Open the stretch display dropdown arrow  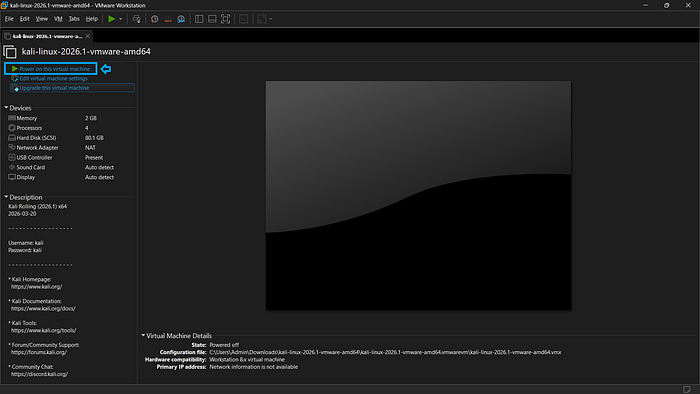click(x=271, y=19)
